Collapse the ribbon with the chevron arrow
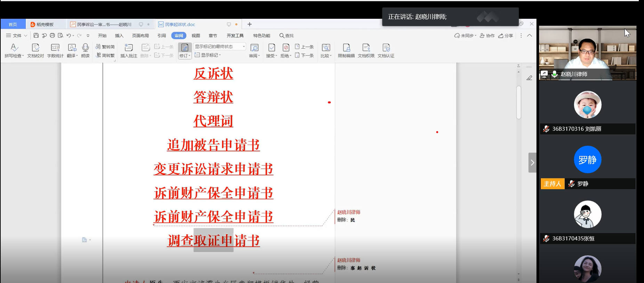Screen dimensions: 644x283 tap(530, 35)
